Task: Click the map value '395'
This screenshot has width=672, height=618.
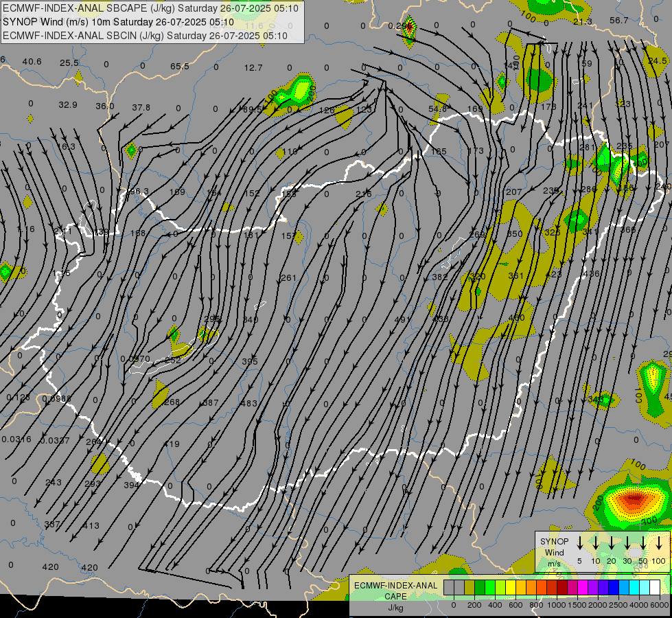Action: [249, 362]
